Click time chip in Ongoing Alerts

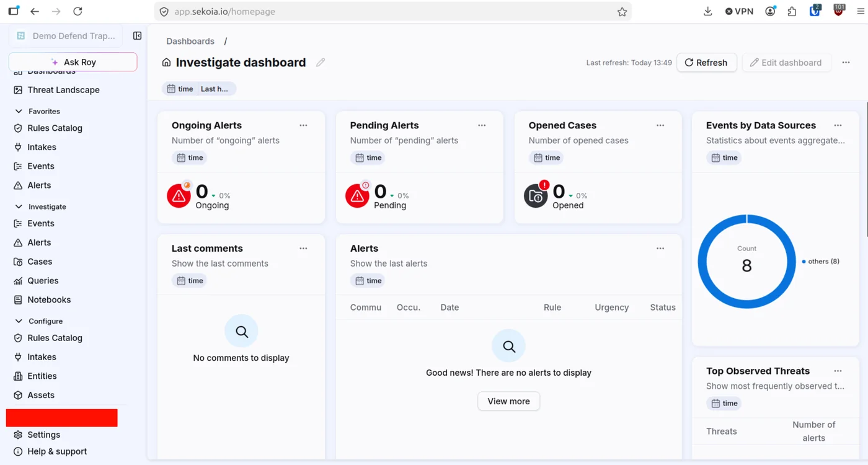(190, 158)
